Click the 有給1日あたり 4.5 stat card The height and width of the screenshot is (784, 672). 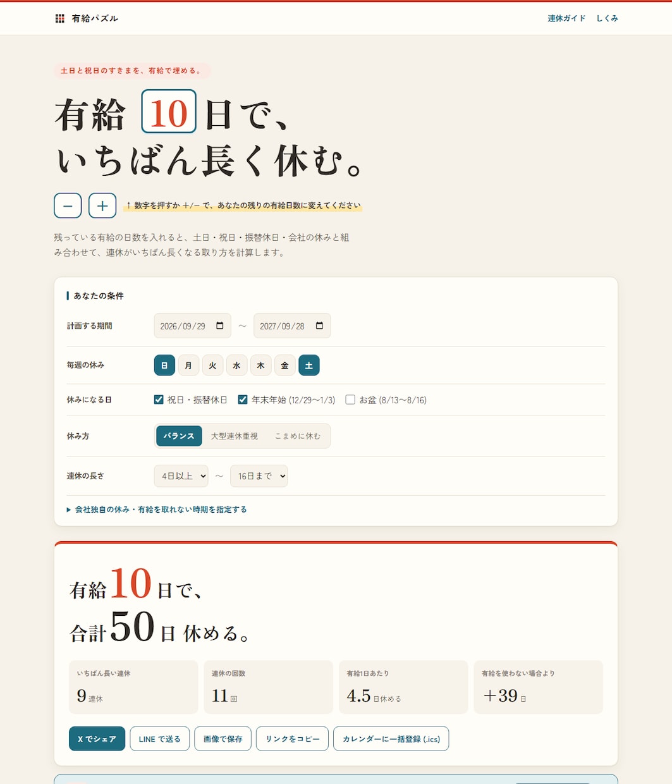(x=403, y=687)
